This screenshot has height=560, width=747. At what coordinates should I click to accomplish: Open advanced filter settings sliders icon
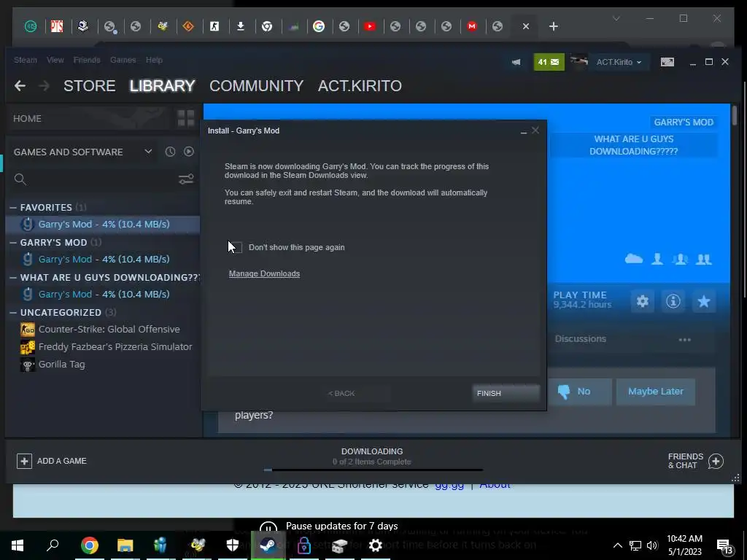click(186, 179)
